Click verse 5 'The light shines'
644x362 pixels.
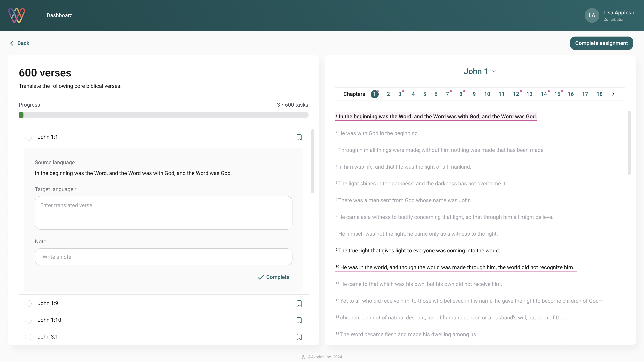[421, 184]
